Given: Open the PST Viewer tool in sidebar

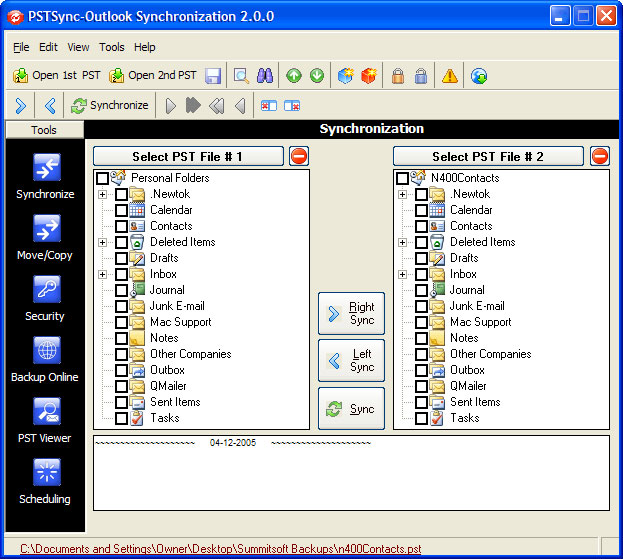Looking at the screenshot, I should pyautogui.click(x=45, y=421).
